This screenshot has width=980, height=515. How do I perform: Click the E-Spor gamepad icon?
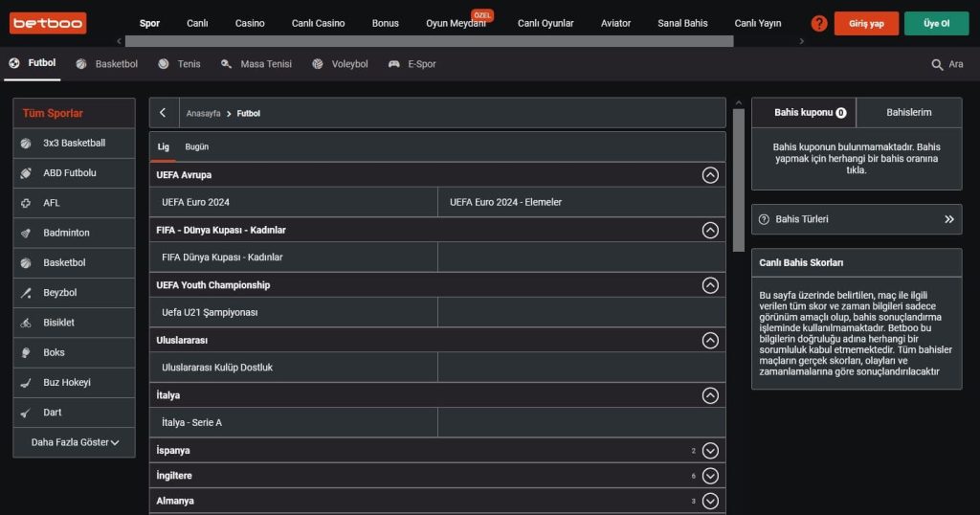click(x=393, y=64)
